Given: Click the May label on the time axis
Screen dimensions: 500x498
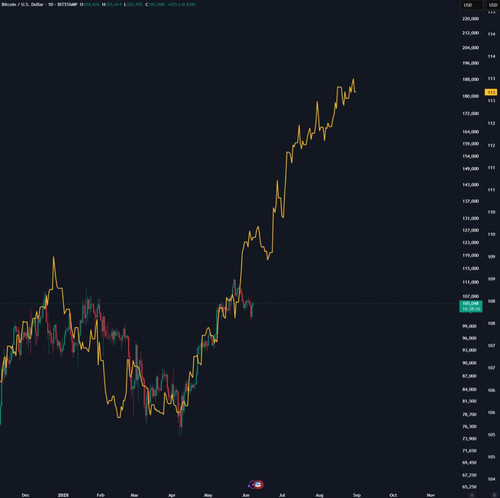Looking at the screenshot, I should 208,495.
